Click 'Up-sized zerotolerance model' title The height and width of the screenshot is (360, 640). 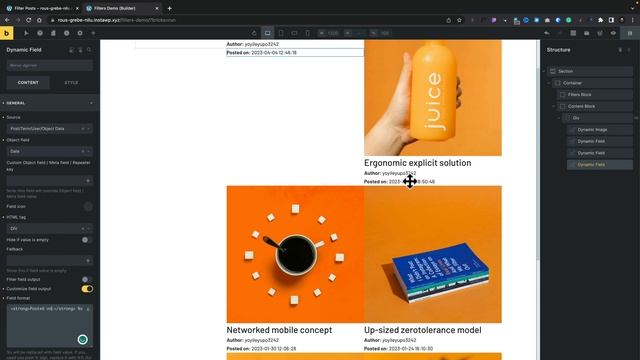(x=422, y=330)
